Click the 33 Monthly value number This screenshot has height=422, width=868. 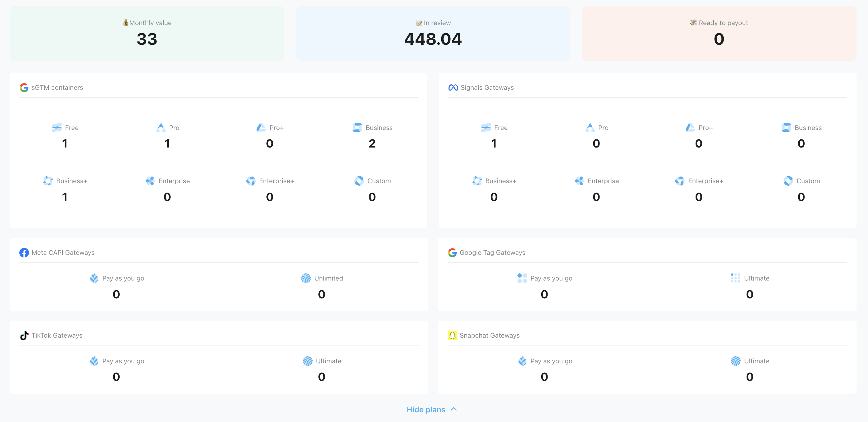pyautogui.click(x=147, y=39)
